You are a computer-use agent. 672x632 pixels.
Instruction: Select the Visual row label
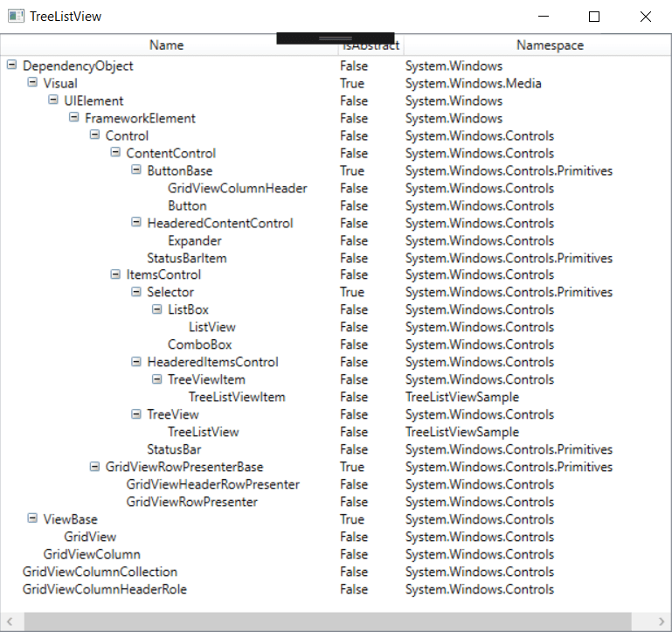(x=60, y=83)
